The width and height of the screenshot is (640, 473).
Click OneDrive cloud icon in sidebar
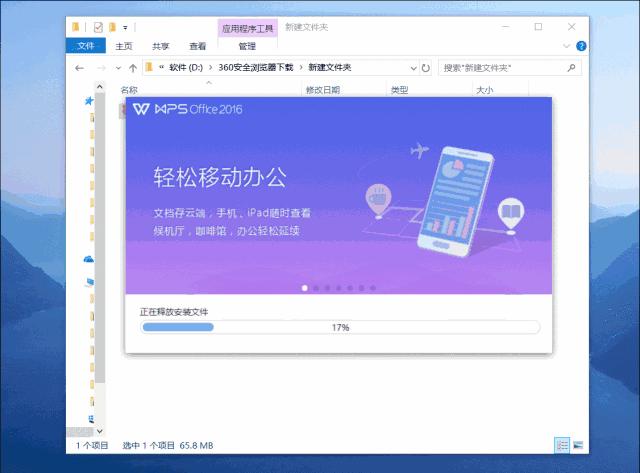pyautogui.click(x=89, y=259)
